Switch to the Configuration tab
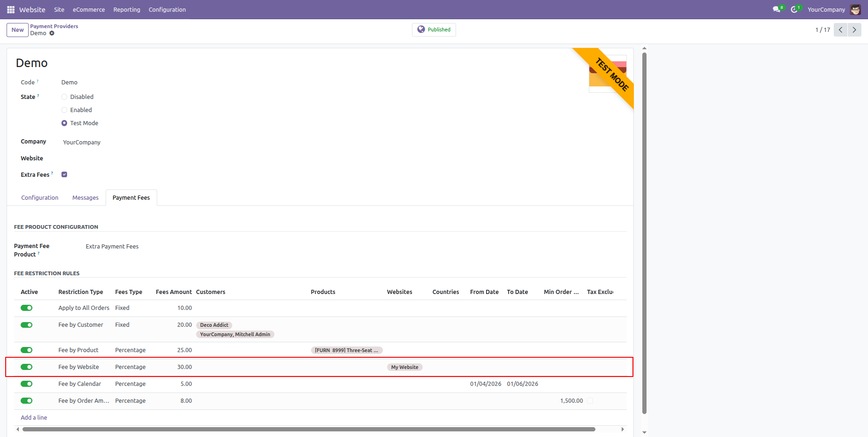Image resolution: width=868 pixels, height=437 pixels. [x=40, y=198]
